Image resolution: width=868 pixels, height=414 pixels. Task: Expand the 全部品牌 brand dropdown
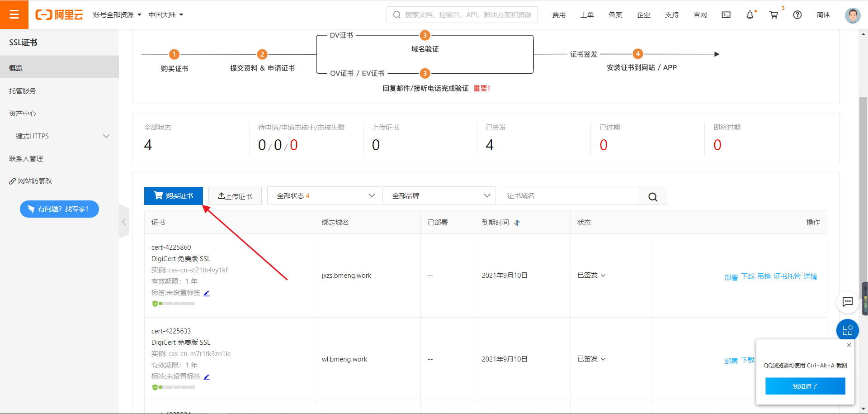439,196
